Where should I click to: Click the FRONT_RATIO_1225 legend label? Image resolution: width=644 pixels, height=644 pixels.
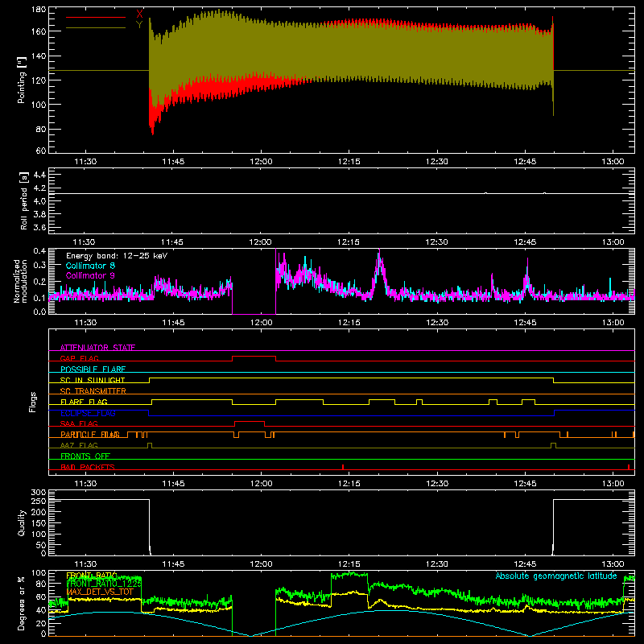104,584
